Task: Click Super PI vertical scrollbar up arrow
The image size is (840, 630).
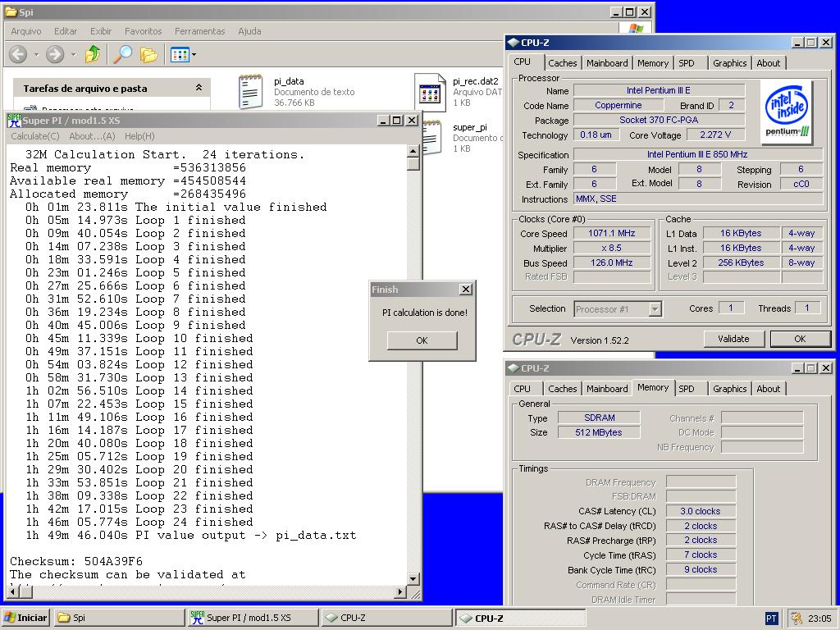Action: 413,151
